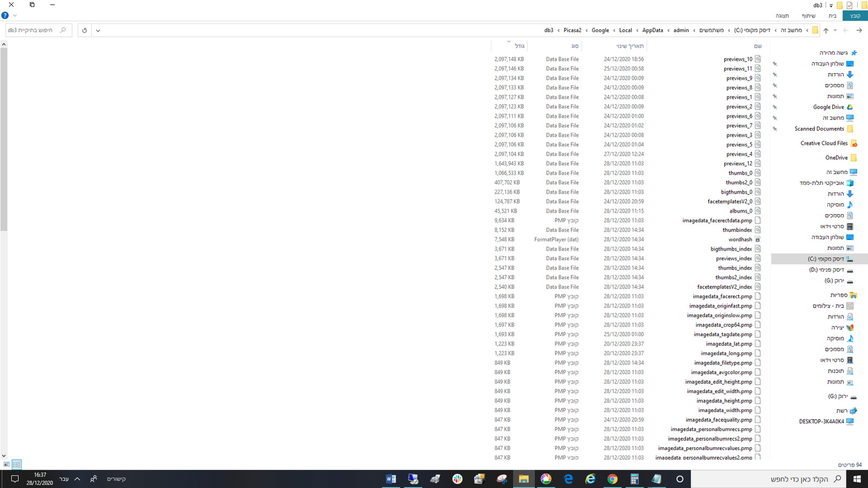Switch to the תצוגה ribbon tab
This screenshot has width=868, height=488.
click(x=782, y=16)
